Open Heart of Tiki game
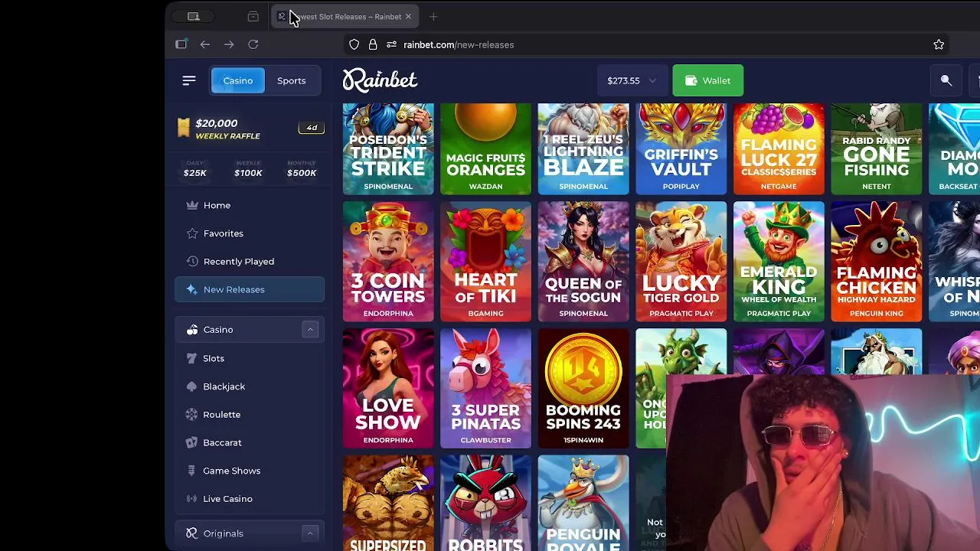The image size is (980, 551). coord(485,262)
